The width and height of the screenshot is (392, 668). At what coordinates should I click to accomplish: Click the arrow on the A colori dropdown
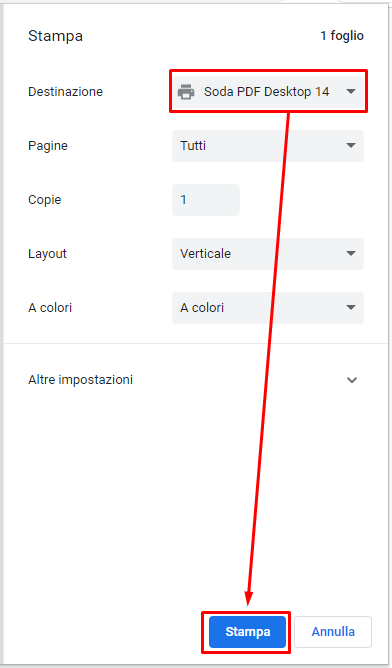tap(351, 308)
